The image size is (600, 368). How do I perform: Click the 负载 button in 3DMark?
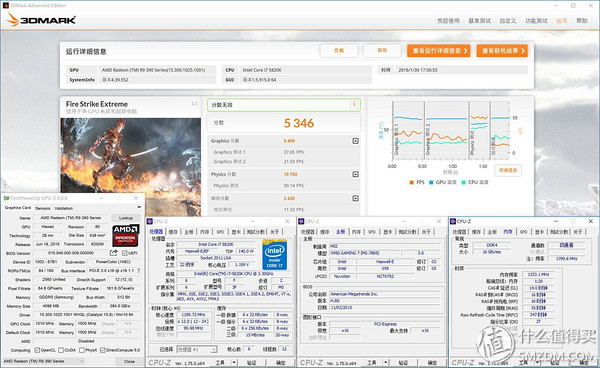tap(339, 50)
